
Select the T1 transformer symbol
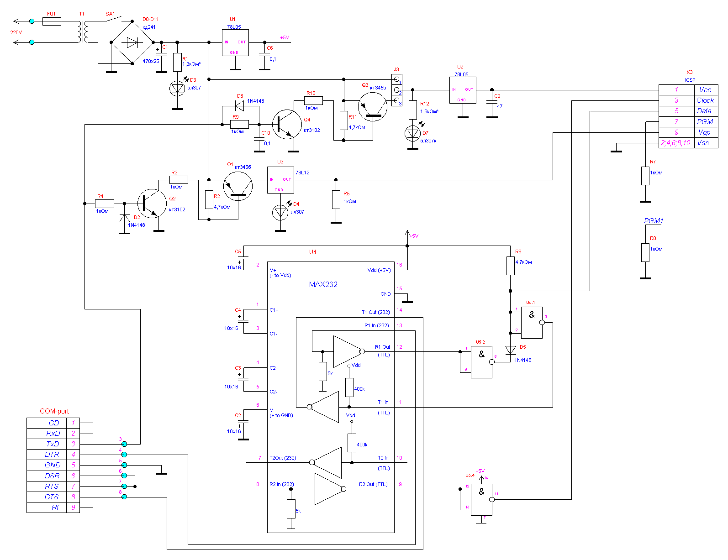tap(82, 32)
